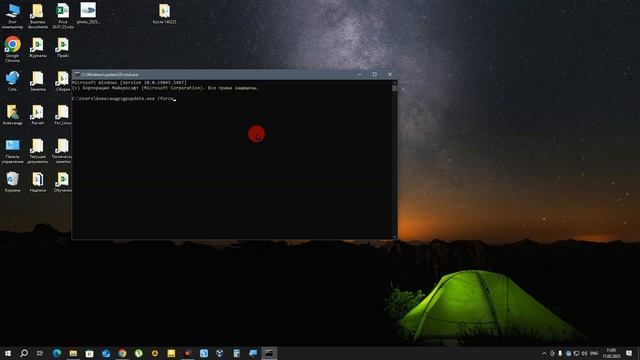Close the Command Prompt window
Viewport: 640px width, 360px height.
[x=390, y=75]
